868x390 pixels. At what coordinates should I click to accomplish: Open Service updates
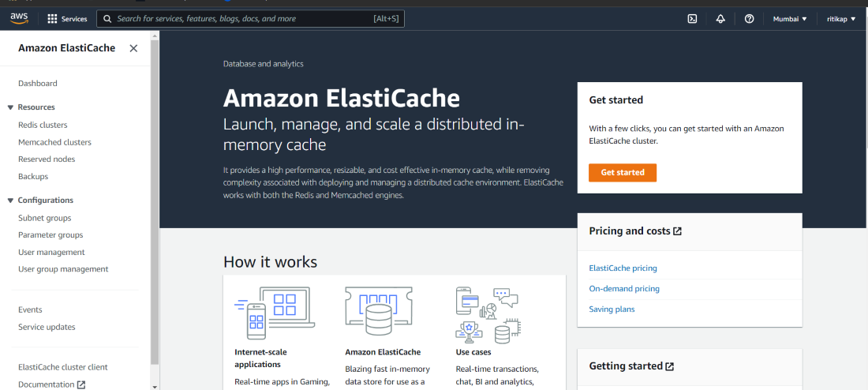[47, 328]
